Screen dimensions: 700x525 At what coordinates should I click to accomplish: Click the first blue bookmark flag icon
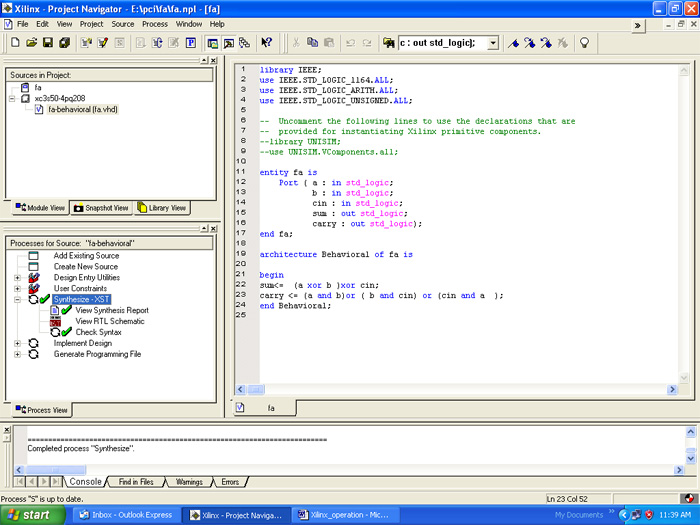tap(513, 43)
